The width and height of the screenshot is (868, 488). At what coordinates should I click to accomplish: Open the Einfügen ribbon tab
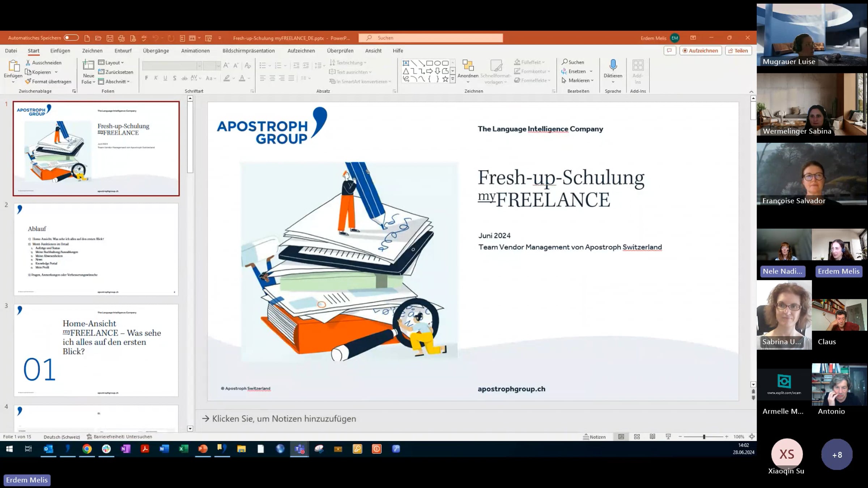60,51
